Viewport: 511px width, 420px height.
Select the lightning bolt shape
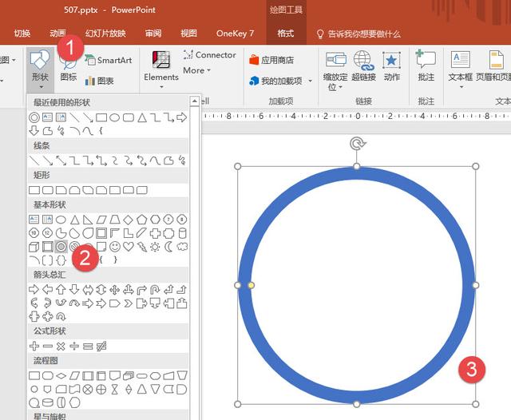[142, 247]
